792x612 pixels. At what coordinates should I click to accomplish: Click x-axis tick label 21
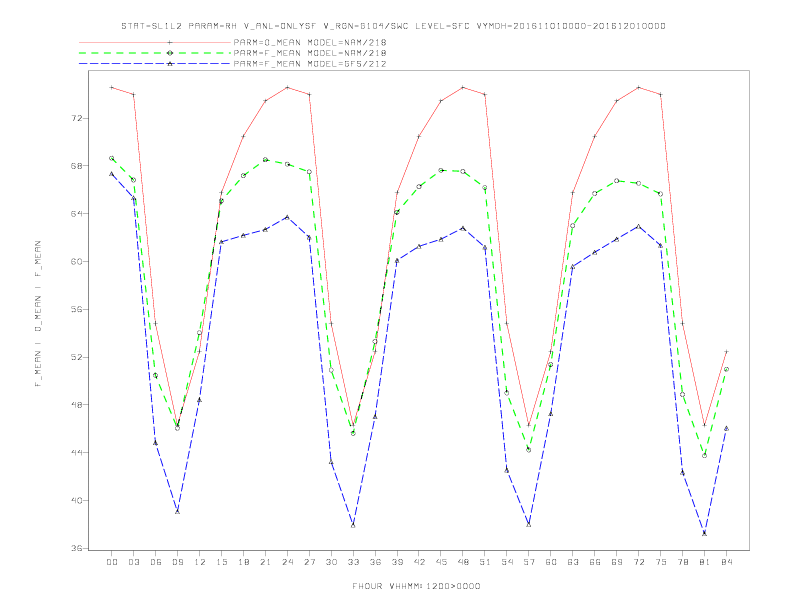click(x=265, y=562)
